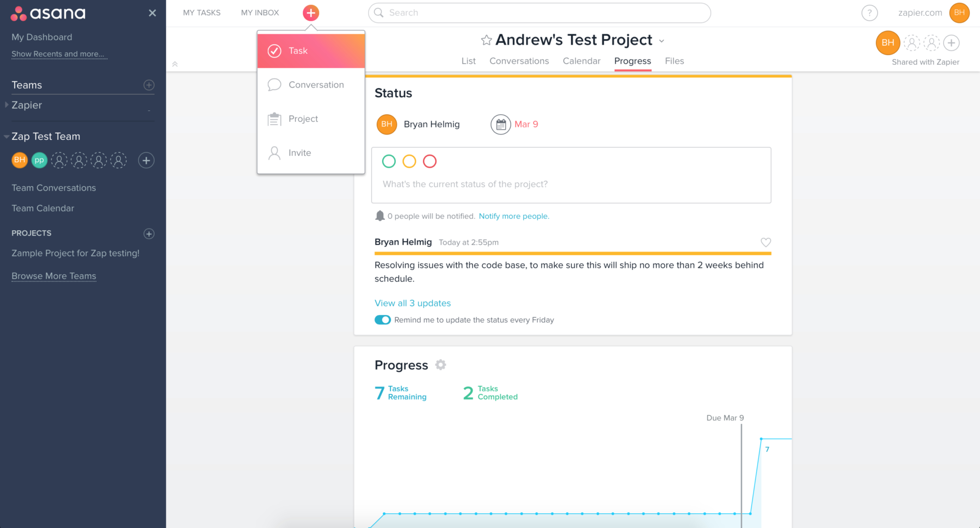Switch to the Files tab
980x528 pixels.
tap(674, 61)
